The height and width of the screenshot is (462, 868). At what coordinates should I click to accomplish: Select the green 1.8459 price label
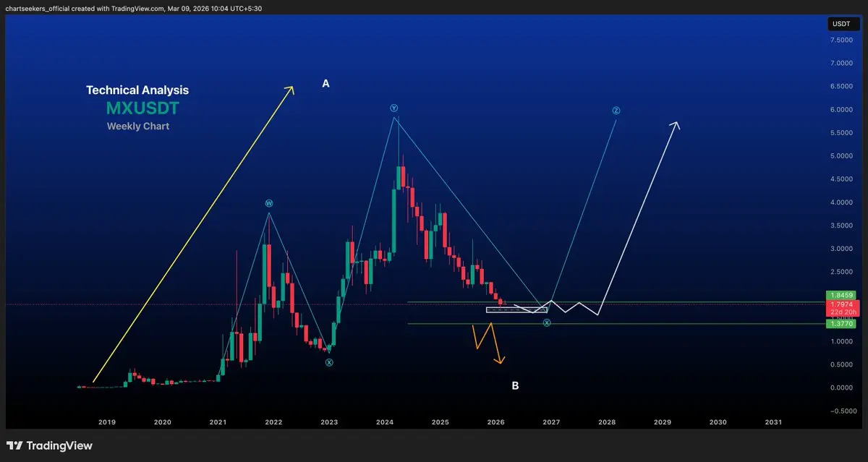click(x=841, y=295)
